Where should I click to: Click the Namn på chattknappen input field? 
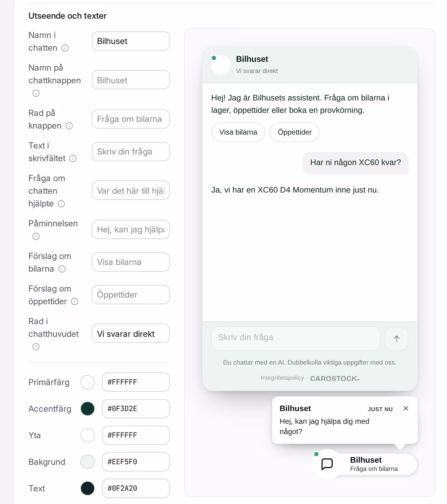click(x=131, y=80)
